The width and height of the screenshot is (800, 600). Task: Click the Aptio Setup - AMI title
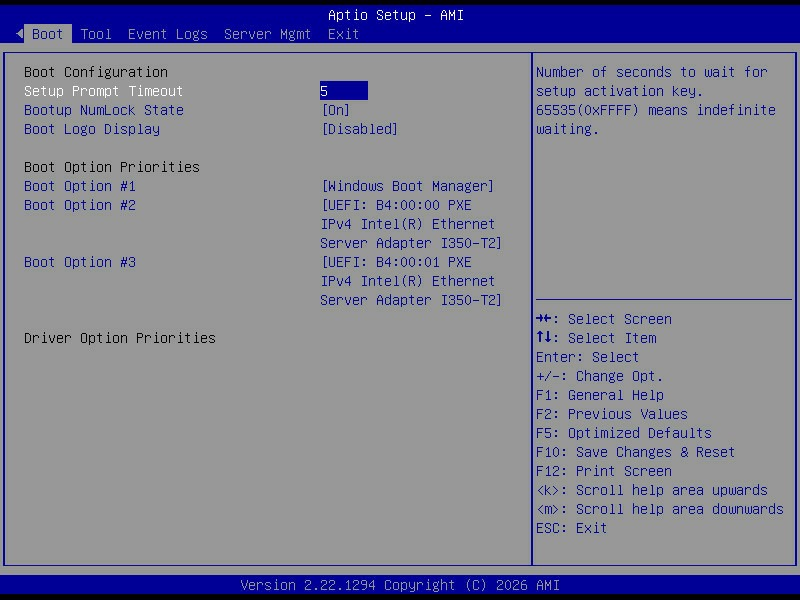[396, 15]
